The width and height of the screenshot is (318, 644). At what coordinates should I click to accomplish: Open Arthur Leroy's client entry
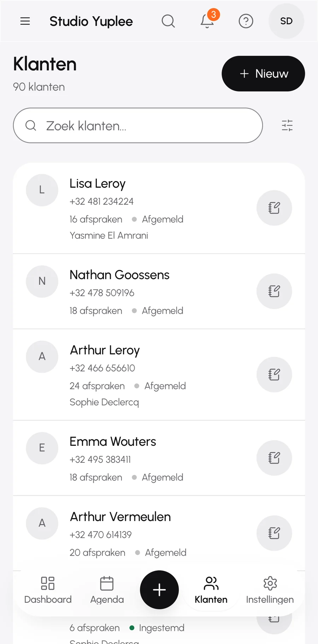coord(159,375)
